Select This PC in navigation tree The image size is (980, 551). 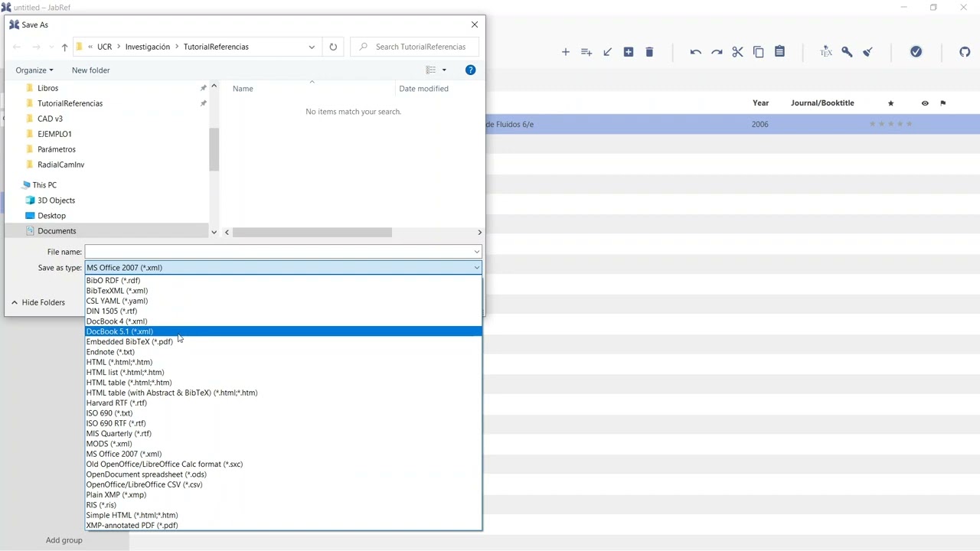(x=44, y=185)
